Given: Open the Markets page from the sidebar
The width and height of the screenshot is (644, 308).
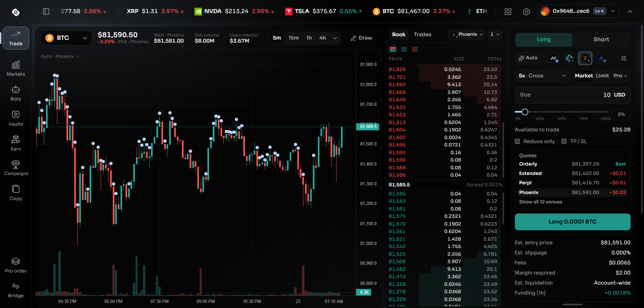Looking at the screenshot, I should pyautogui.click(x=16, y=69).
